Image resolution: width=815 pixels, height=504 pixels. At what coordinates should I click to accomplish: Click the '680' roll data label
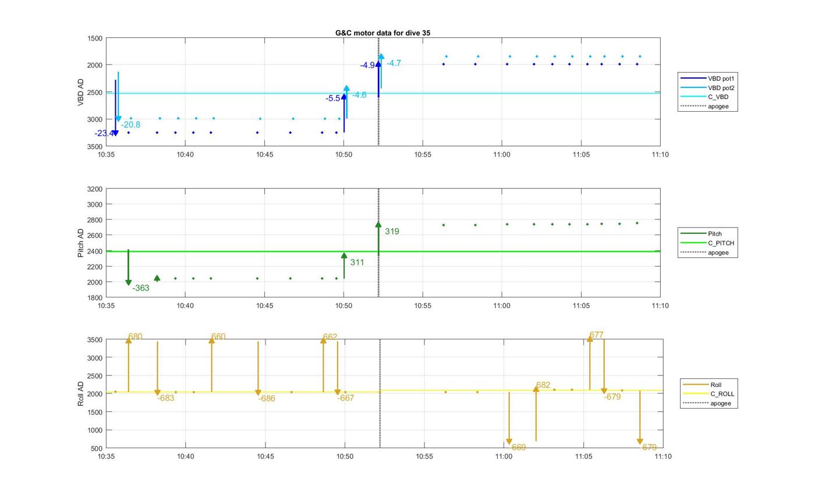click(x=135, y=337)
